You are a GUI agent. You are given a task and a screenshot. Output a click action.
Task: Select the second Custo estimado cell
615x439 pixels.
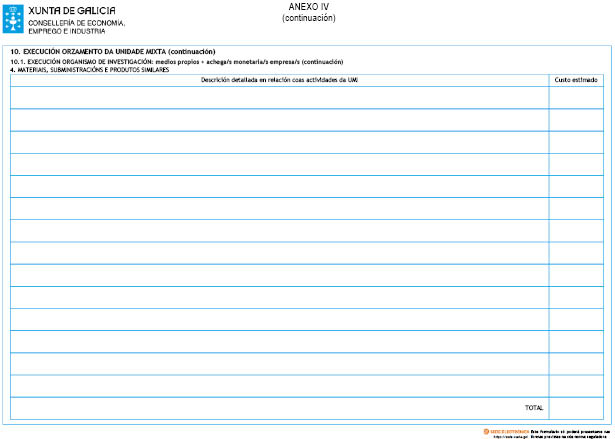576,119
